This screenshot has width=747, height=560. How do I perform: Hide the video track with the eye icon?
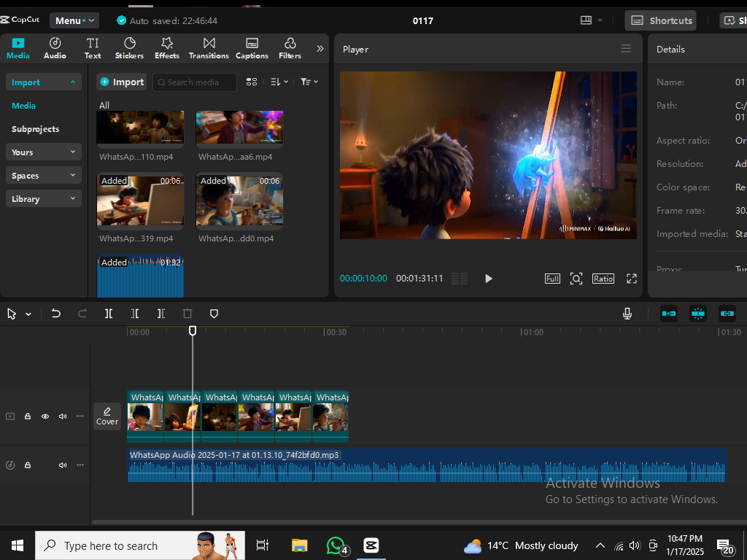point(45,416)
